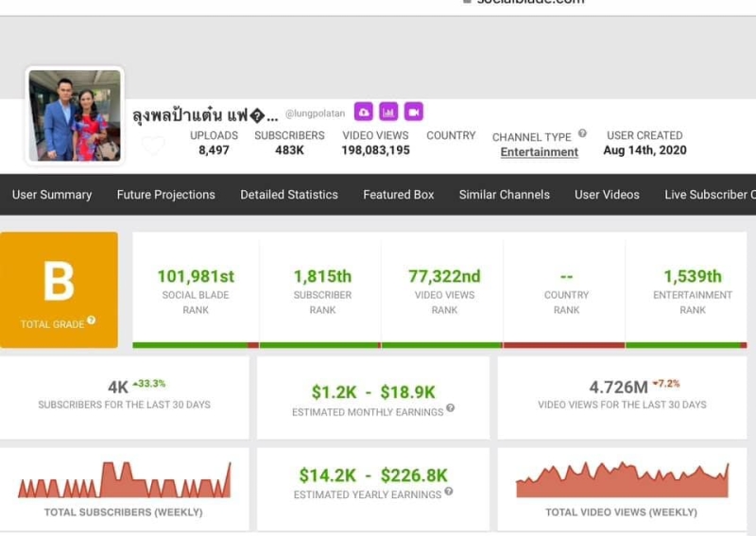Click the purple video camera icon
The image size is (756, 536).
pos(414,112)
